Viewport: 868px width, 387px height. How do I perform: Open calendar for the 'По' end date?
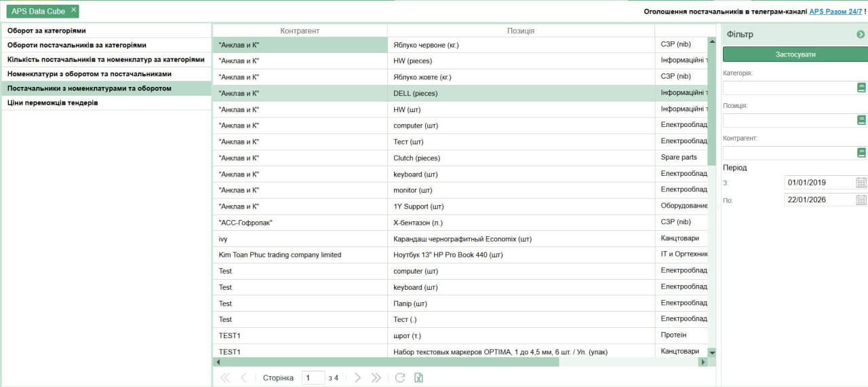coord(861,200)
